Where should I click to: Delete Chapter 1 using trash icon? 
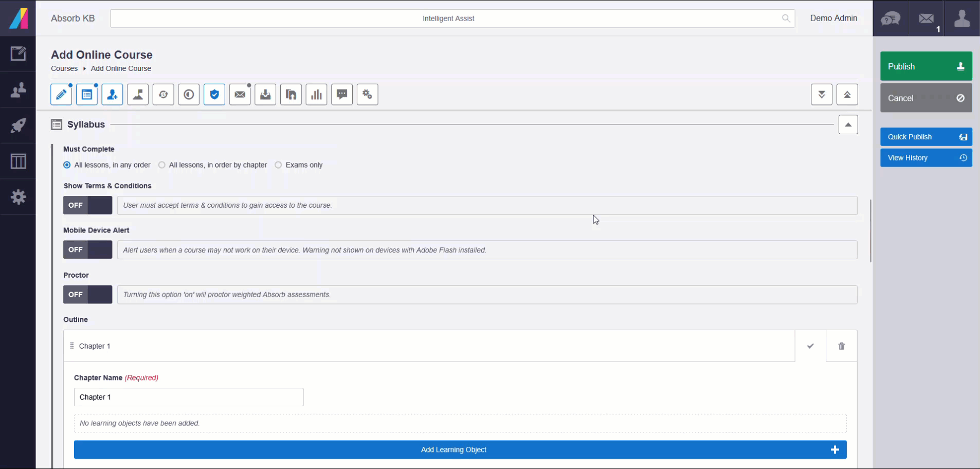[841, 346]
